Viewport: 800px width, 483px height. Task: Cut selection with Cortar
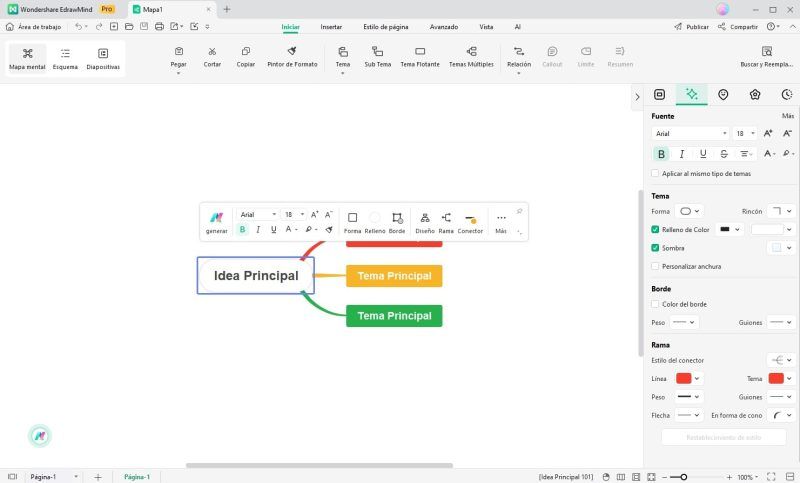(212, 57)
